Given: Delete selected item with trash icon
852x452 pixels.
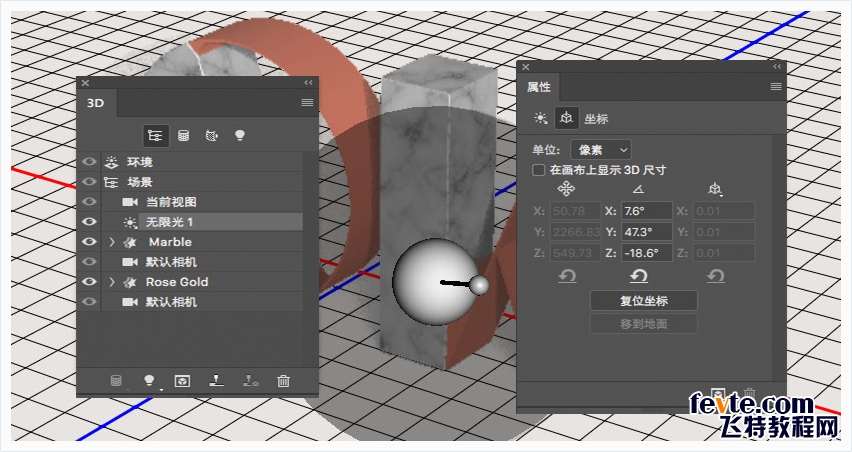Looking at the screenshot, I should tap(283, 381).
